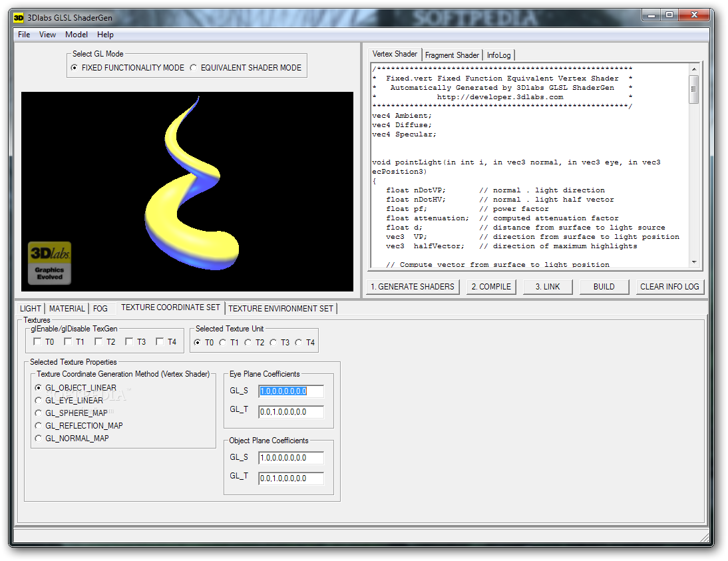728x561 pixels.
Task: Enable TexGen checkbox T3
Action: [129, 342]
